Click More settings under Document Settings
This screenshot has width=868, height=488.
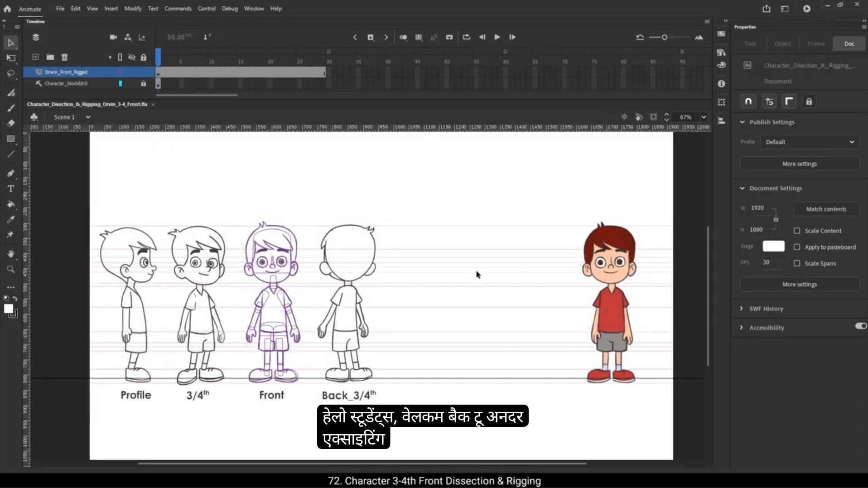[x=800, y=284]
